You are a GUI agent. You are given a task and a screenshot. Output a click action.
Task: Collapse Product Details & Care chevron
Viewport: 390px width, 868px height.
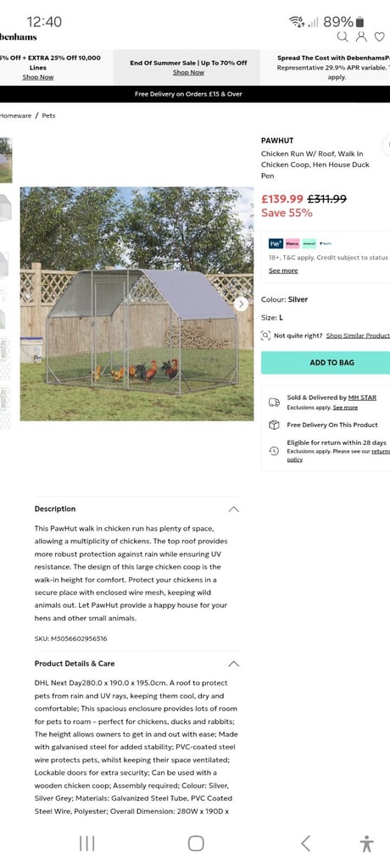point(234,663)
